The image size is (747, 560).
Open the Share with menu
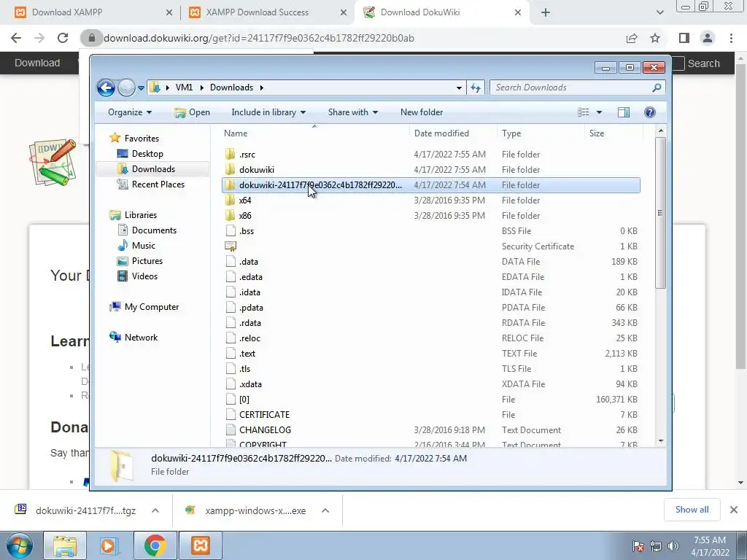pos(353,112)
